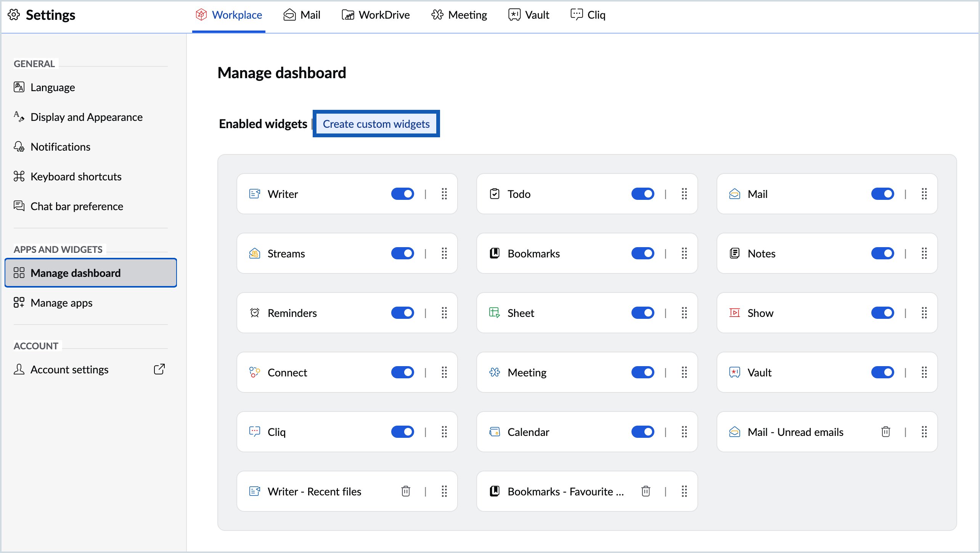980x553 pixels.
Task: Click drag handle of Notes widget
Action: point(924,253)
